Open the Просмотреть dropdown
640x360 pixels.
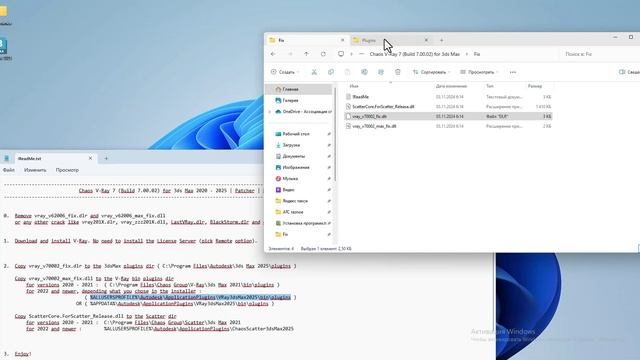(479, 72)
